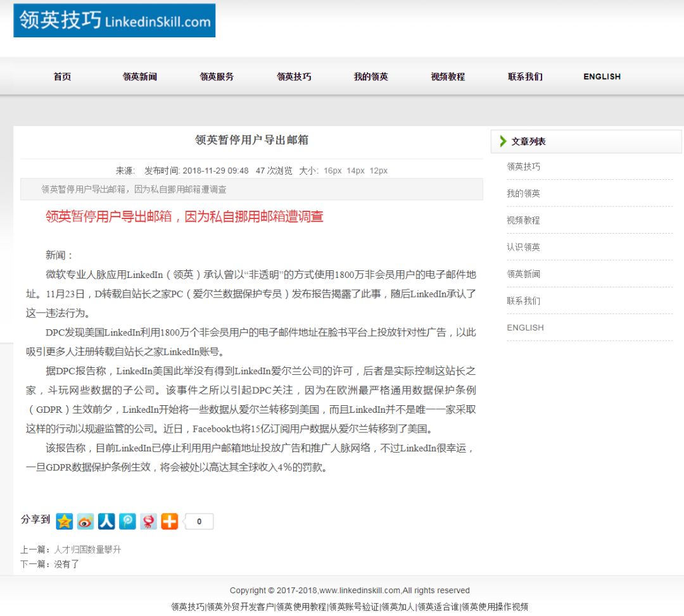Share to Renren icon
The width and height of the screenshot is (684, 616).
coord(106,521)
